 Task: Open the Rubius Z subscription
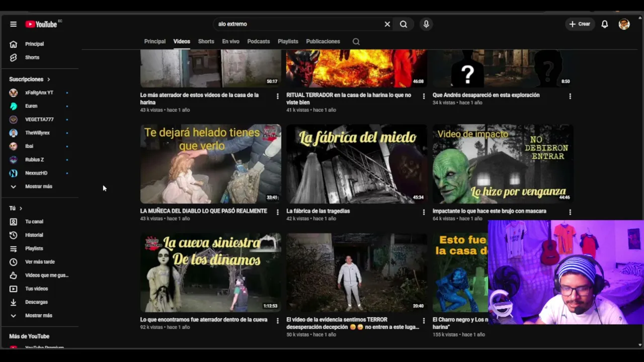click(40, 160)
